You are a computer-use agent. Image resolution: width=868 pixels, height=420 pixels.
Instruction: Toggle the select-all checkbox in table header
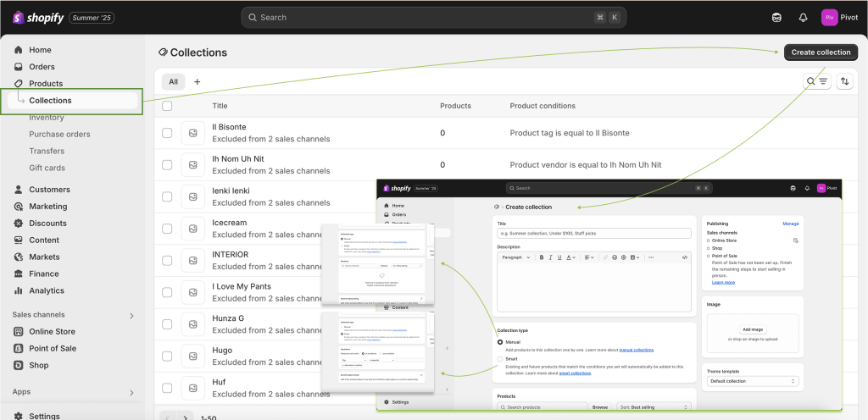point(167,106)
